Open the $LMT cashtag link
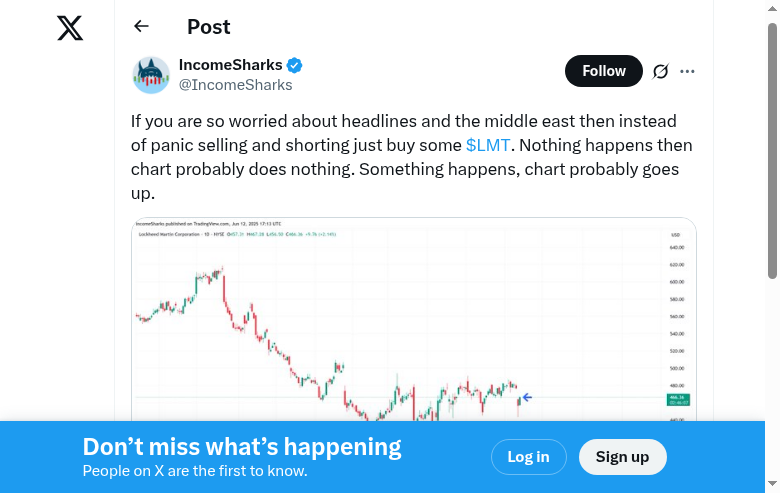780x493 pixels. coord(488,145)
